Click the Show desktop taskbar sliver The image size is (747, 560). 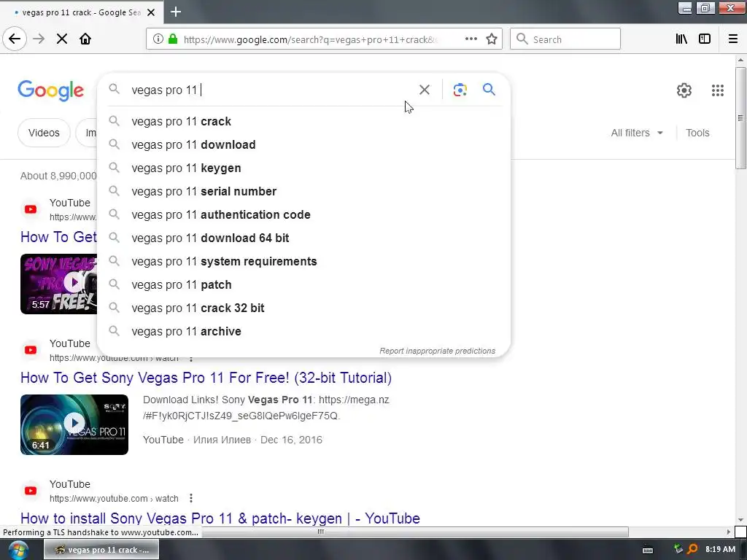coord(743,550)
